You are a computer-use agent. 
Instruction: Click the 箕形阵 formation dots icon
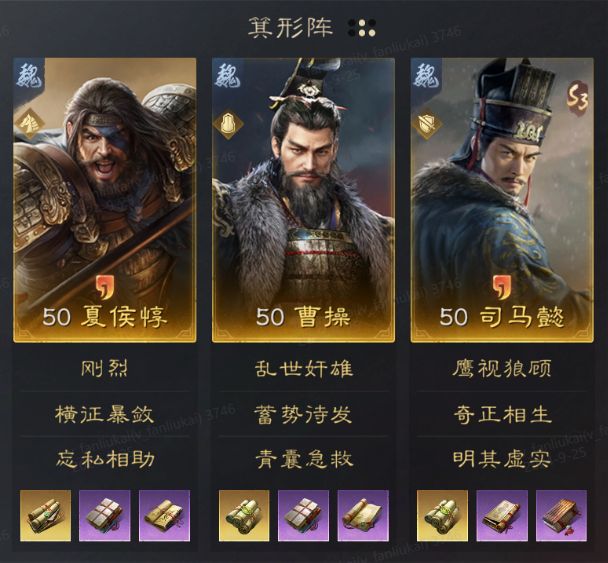[362, 28]
